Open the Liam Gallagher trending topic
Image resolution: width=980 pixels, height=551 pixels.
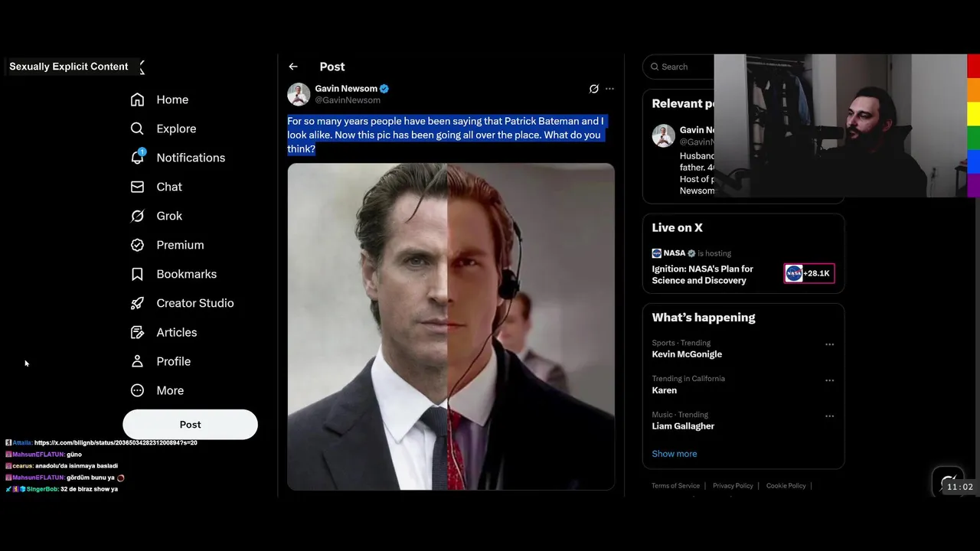683,426
